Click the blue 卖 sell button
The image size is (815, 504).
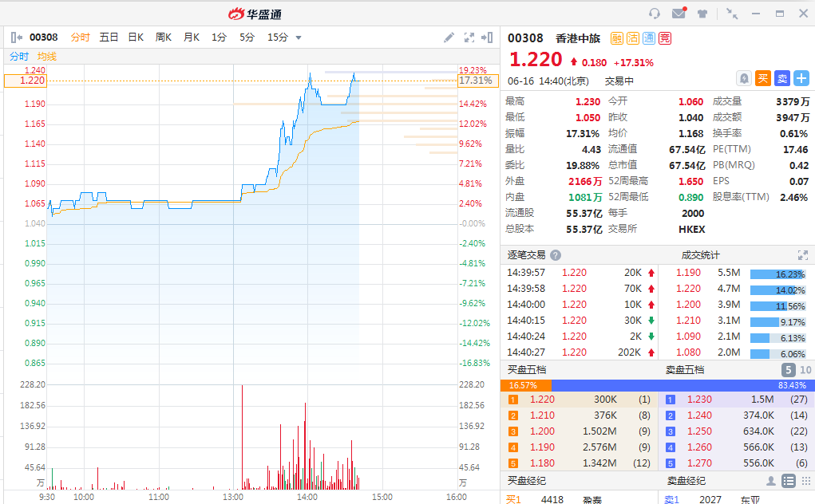781,78
